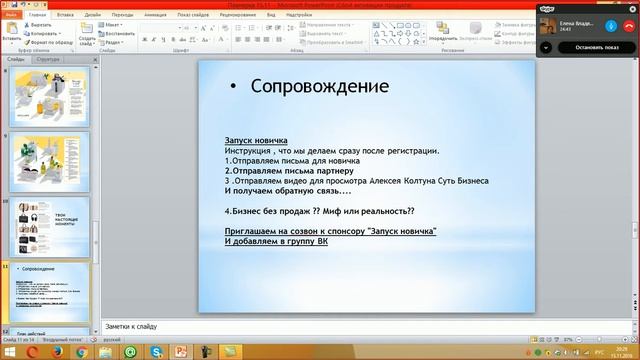
Task: Expand the shapes gallery more arrow
Action: tap(424, 42)
